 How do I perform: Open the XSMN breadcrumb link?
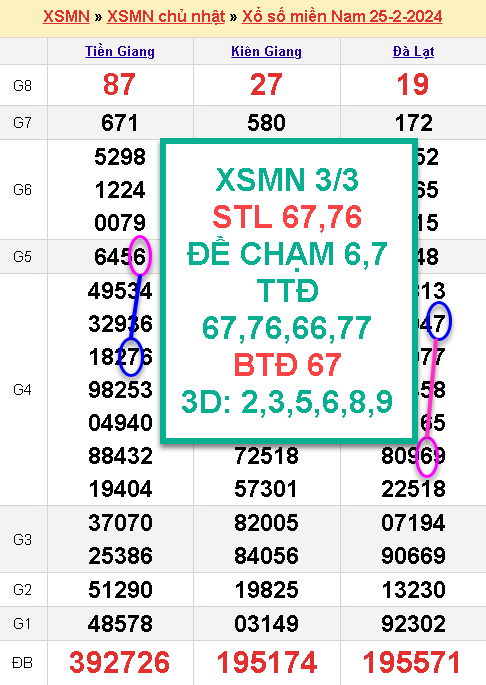pyautogui.click(x=66, y=17)
